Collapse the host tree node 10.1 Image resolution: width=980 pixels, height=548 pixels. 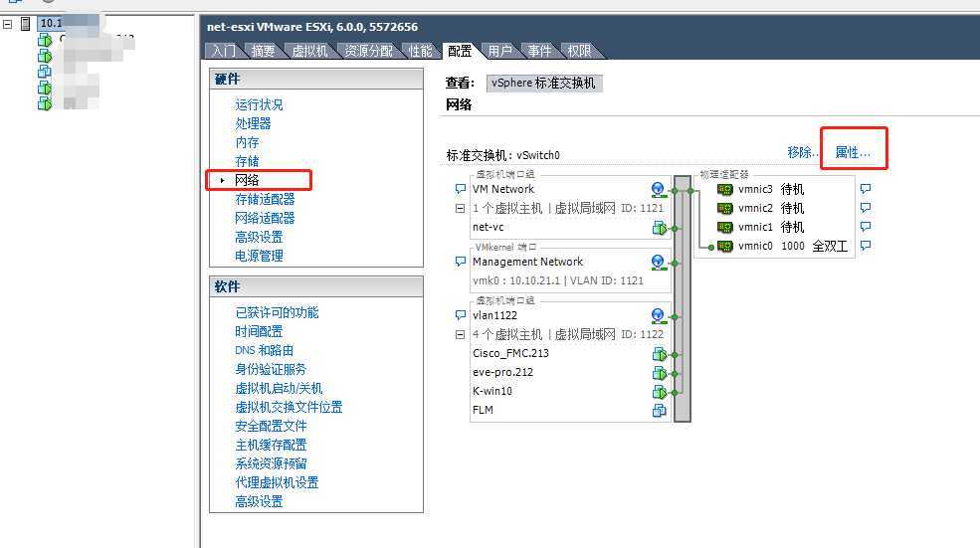tap(8, 25)
